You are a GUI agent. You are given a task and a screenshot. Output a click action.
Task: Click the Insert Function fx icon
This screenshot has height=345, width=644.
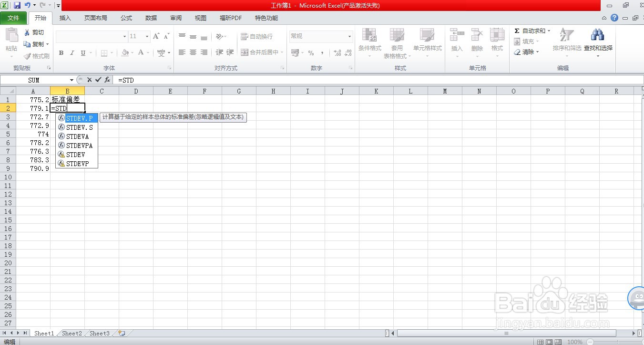pyautogui.click(x=107, y=80)
